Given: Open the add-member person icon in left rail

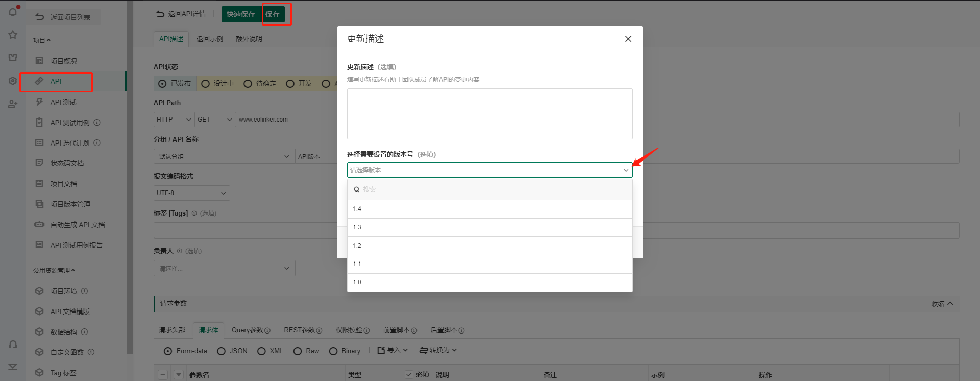Looking at the screenshot, I should (13, 104).
